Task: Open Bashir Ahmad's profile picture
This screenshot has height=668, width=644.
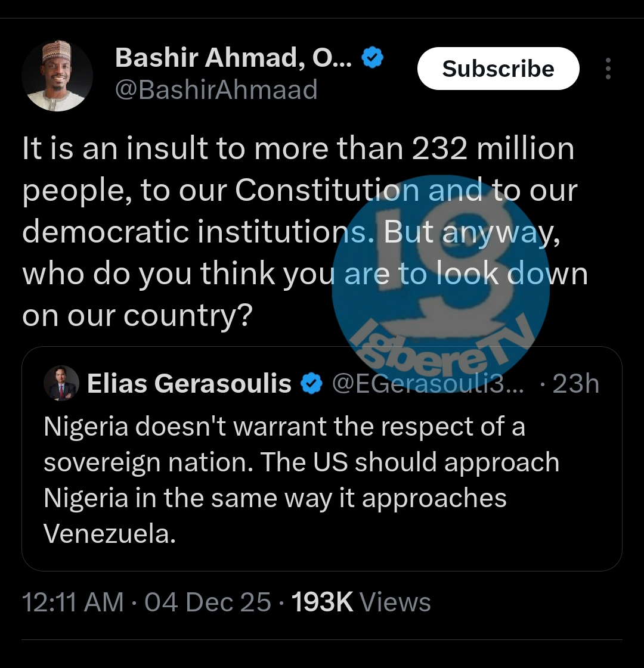Action: click(x=57, y=76)
